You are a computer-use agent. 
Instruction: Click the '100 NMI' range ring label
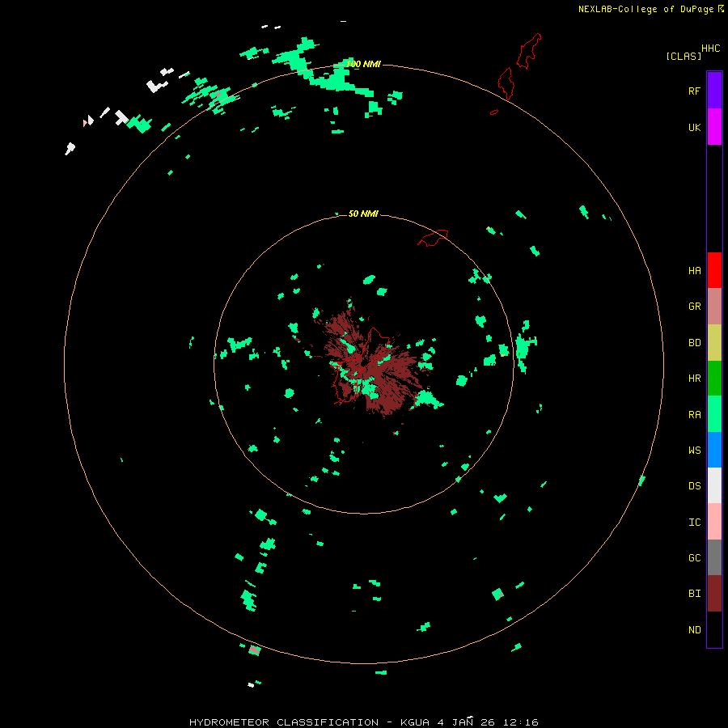363,64
